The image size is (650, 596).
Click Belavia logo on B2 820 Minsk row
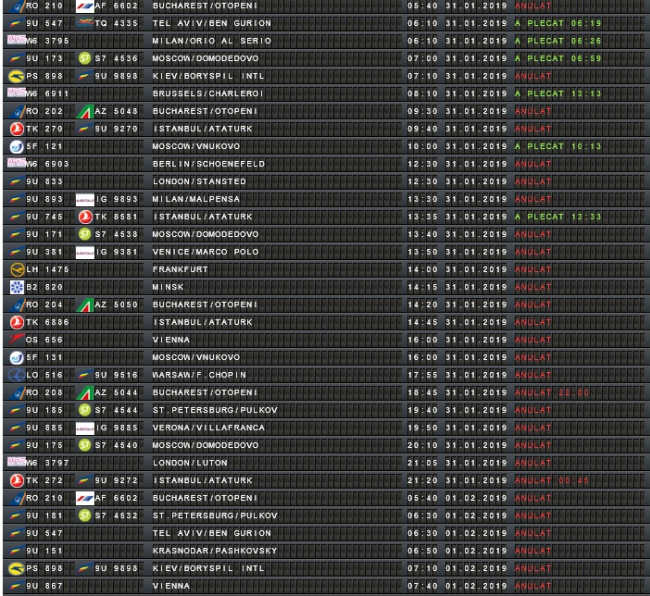pyautogui.click(x=17, y=287)
